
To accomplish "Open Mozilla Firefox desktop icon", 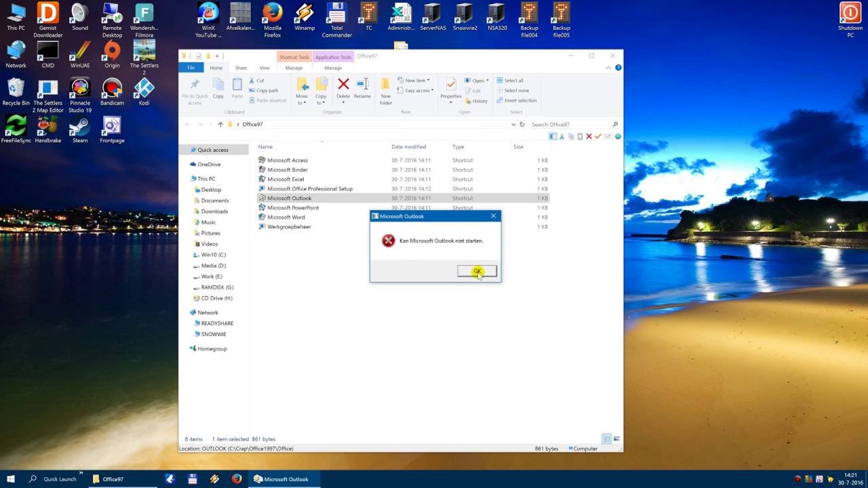I will [272, 20].
